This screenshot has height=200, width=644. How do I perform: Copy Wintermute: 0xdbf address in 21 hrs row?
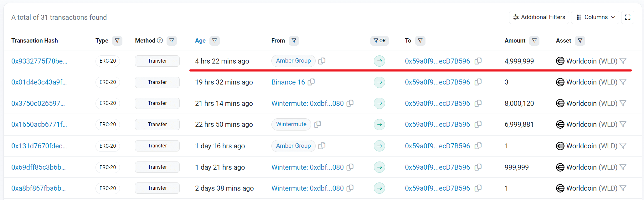click(350, 103)
